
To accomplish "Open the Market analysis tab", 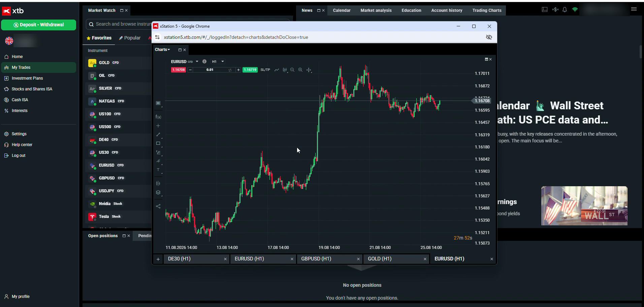I will click(376, 10).
